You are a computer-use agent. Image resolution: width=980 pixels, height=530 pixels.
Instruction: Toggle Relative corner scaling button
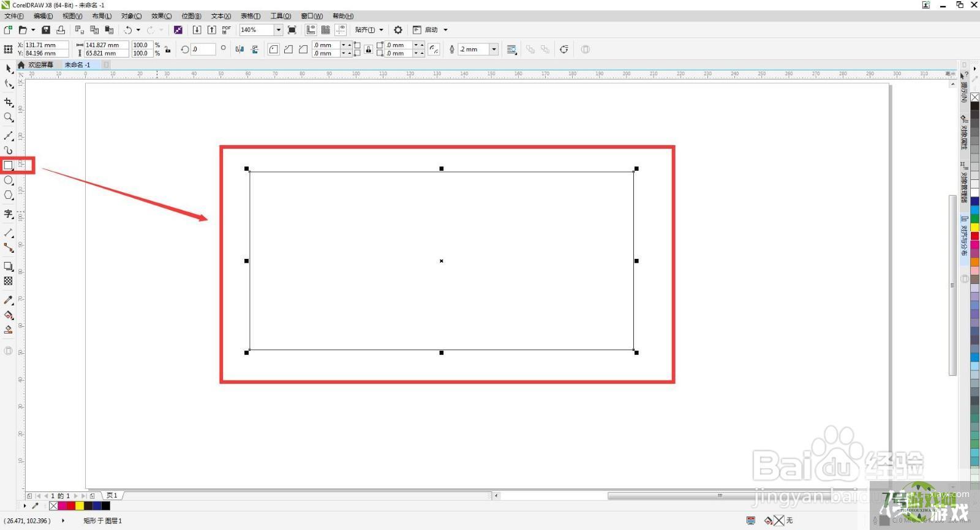(434, 50)
